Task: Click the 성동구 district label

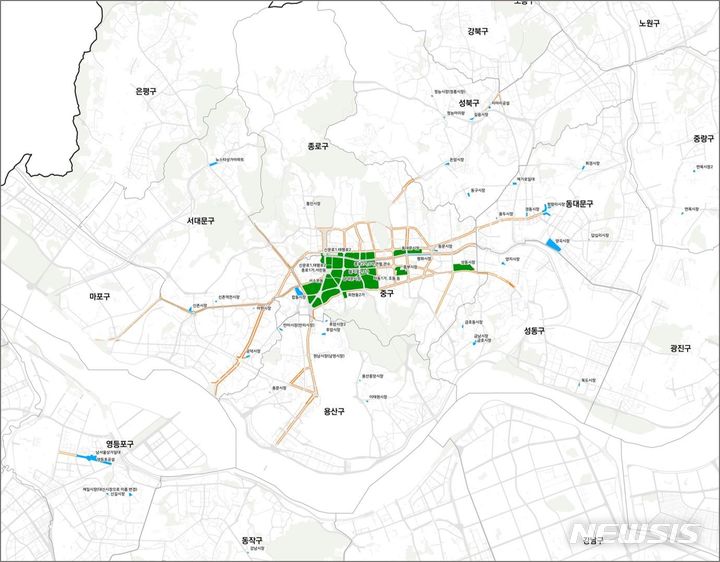Action: tap(534, 330)
